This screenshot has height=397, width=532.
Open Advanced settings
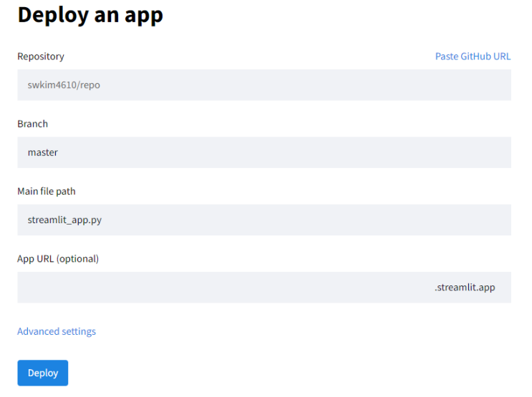click(x=57, y=331)
